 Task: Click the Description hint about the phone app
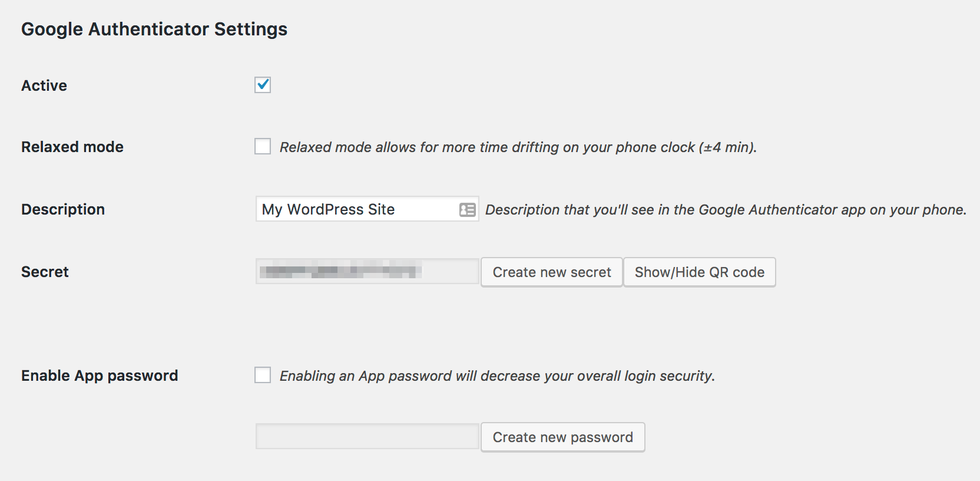click(x=726, y=210)
